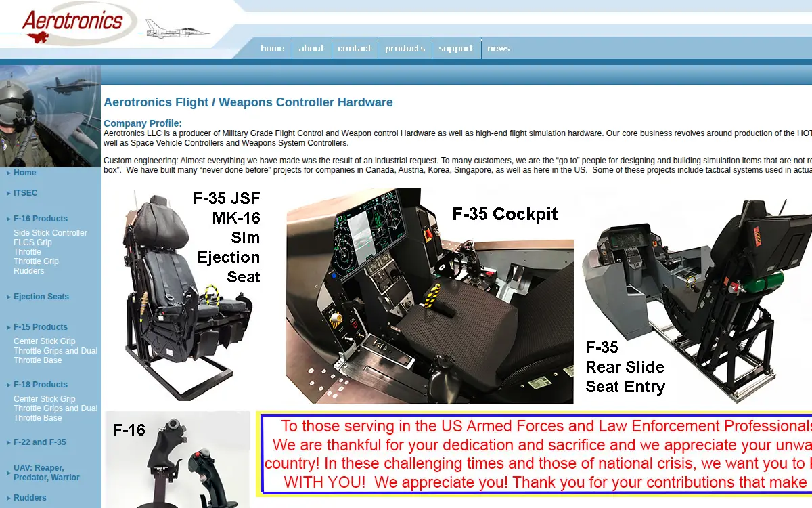Open the news nav item

click(x=499, y=48)
